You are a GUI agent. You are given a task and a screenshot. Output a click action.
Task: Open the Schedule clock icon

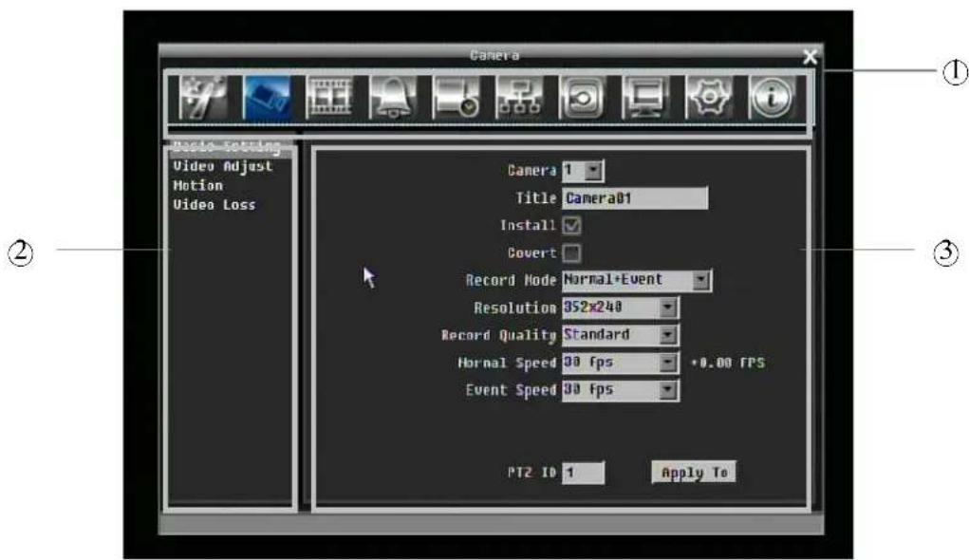pyautogui.click(x=457, y=98)
